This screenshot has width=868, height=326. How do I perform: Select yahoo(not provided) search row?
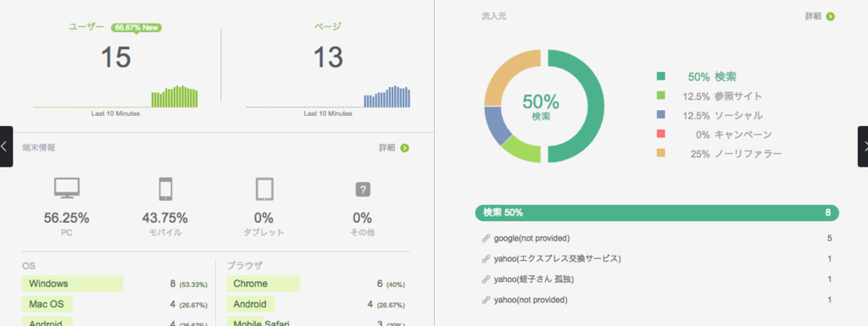click(x=657, y=300)
